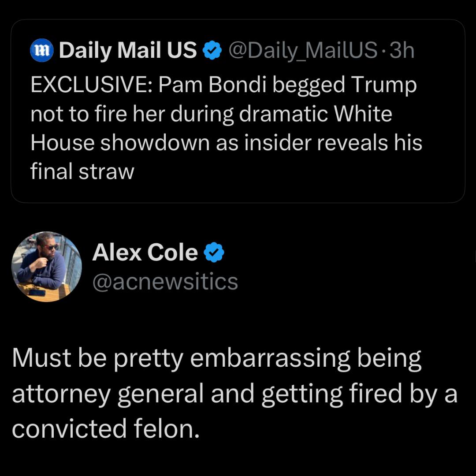Image resolution: width=476 pixels, height=476 pixels.
Task: Click 'Must be pretty embarrassing being' text line
Action: point(216,359)
